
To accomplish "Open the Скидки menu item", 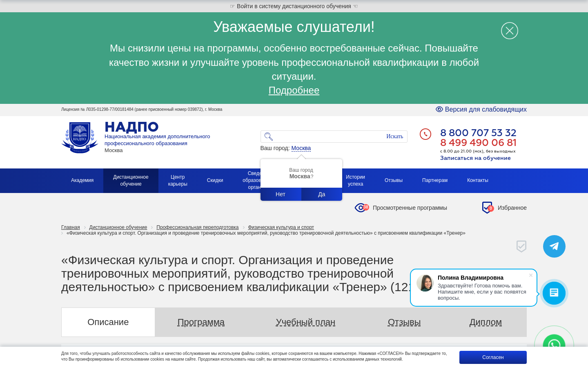I will [x=215, y=180].
